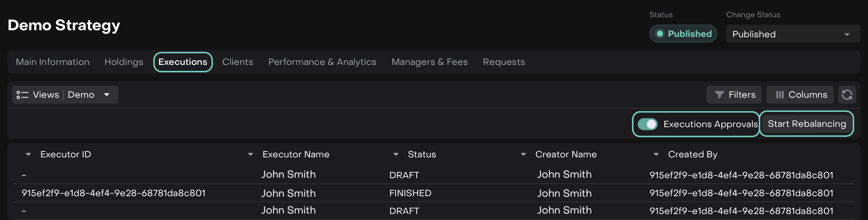Switch to the Holdings tab
This screenshot has height=220, width=868.
tap(124, 62)
